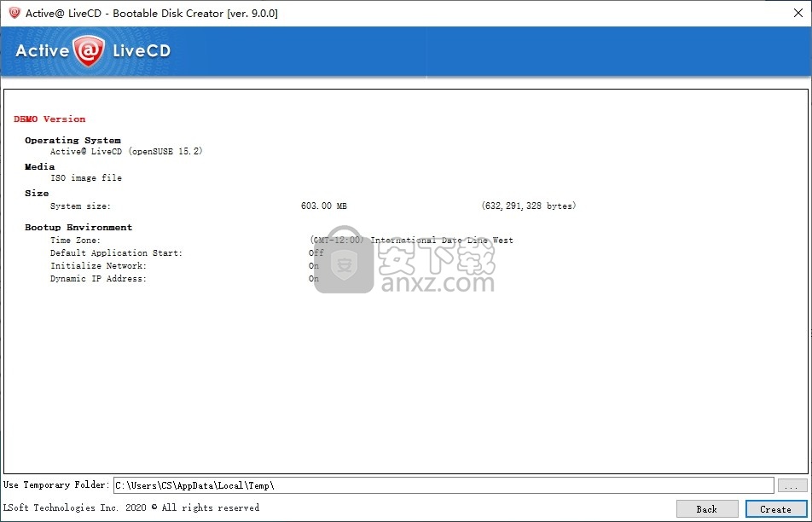Click the "Off" value for Default Application Start
The height and width of the screenshot is (522, 812).
(316, 252)
